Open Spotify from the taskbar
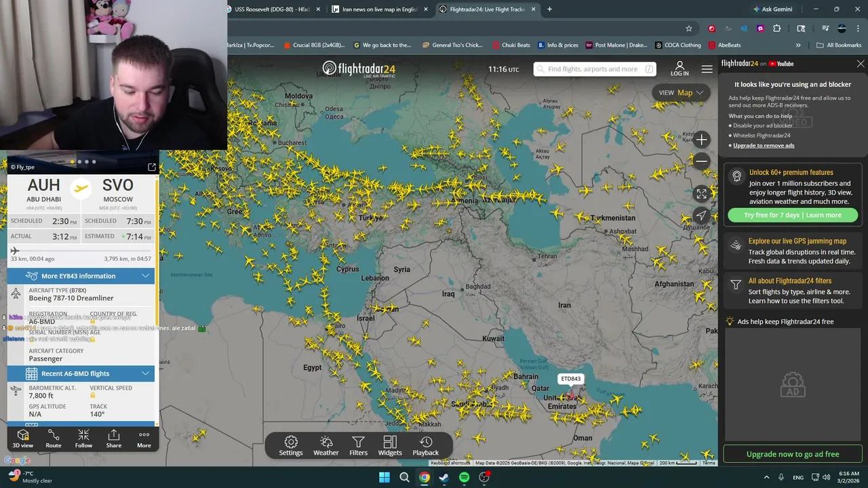 464,477
